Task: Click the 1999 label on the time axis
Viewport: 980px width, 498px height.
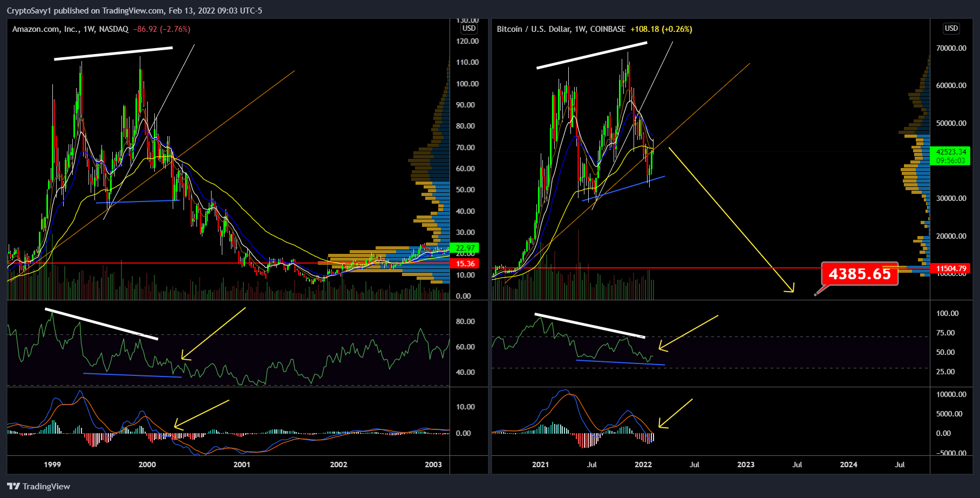Action: [x=52, y=465]
